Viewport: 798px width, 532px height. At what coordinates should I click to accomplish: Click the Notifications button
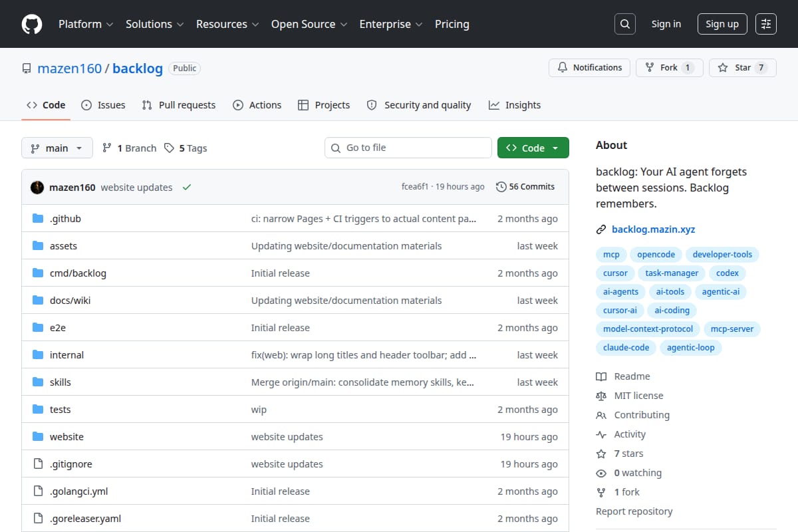[x=590, y=68]
